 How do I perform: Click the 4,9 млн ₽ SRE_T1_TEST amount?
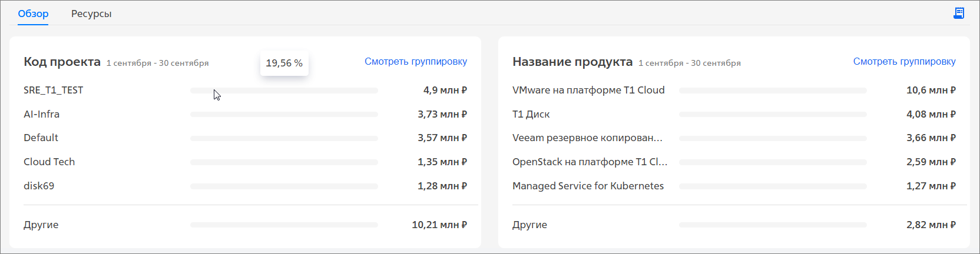tap(445, 90)
